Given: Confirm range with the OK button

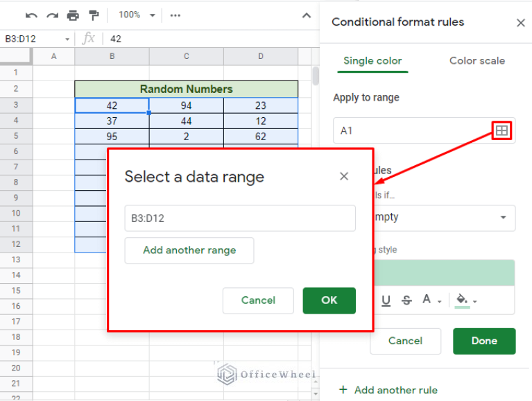Looking at the screenshot, I should (x=329, y=300).
